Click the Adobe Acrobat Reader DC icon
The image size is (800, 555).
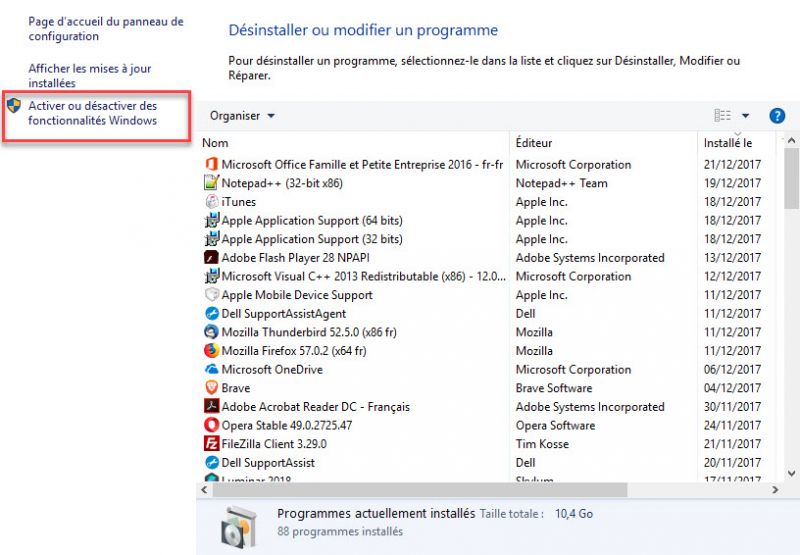coord(211,406)
